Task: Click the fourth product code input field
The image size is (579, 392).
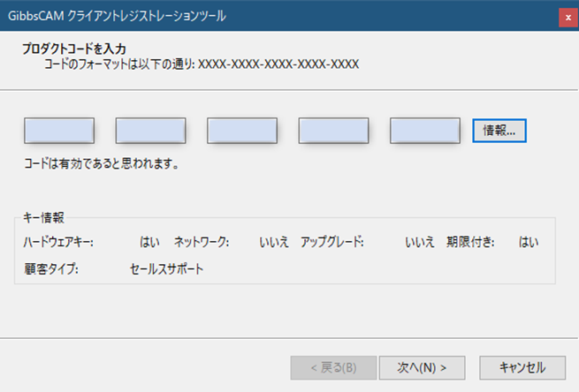Action: [333, 130]
